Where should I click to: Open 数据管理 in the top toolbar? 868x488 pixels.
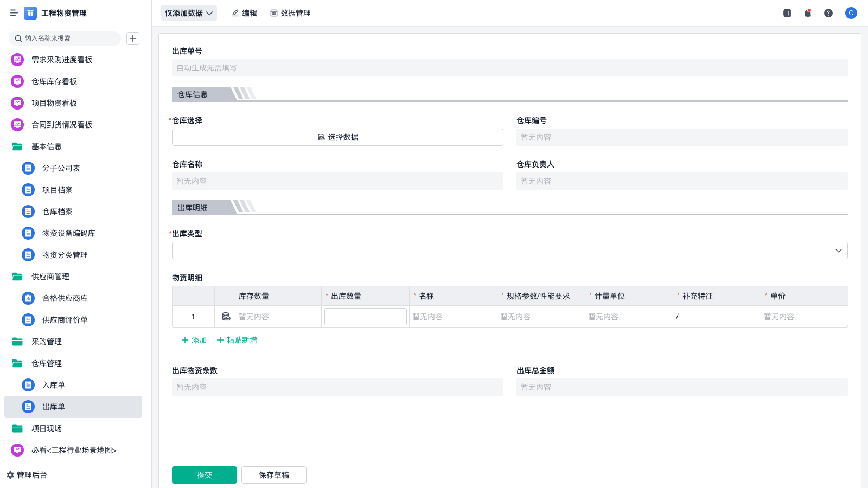(291, 13)
